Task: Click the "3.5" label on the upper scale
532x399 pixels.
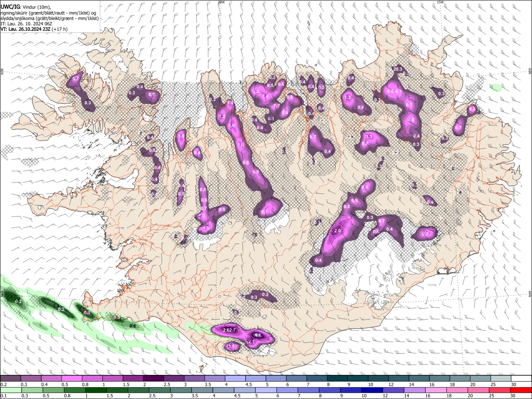Action: click(208, 384)
